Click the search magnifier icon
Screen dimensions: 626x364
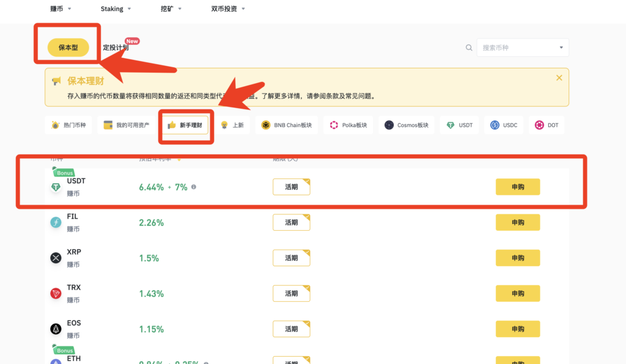click(x=469, y=48)
